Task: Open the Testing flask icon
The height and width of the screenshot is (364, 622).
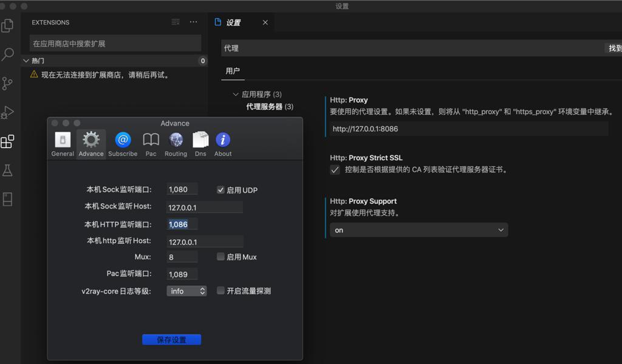Action: 7,170
